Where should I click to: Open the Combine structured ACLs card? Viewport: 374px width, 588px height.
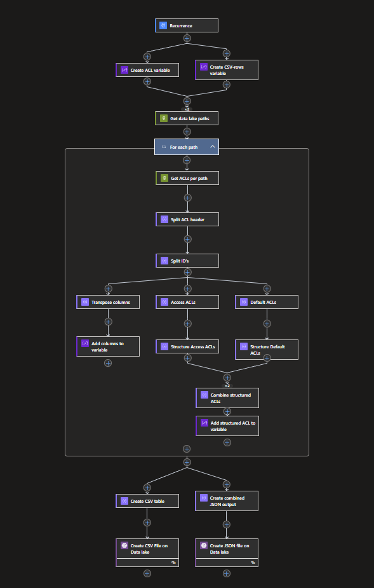point(227,398)
